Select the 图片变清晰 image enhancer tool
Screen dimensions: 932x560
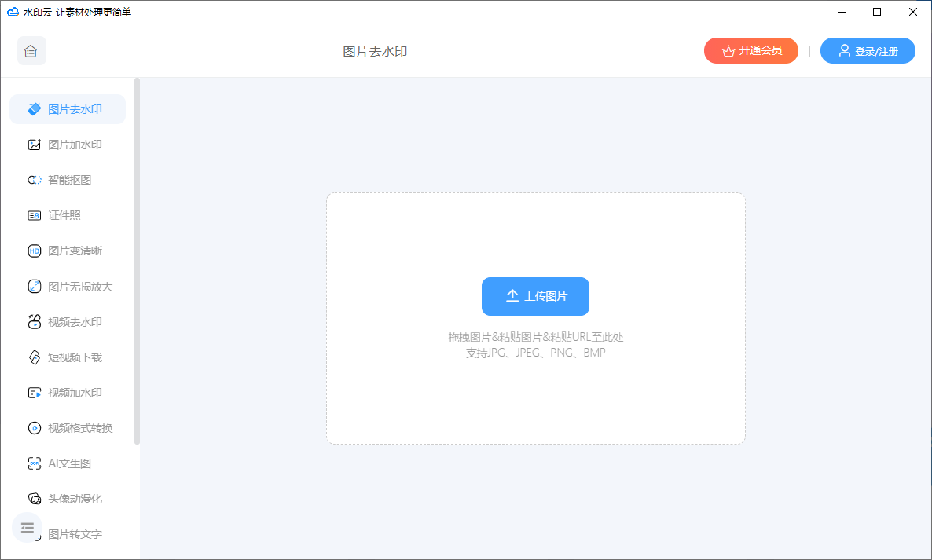click(x=68, y=251)
